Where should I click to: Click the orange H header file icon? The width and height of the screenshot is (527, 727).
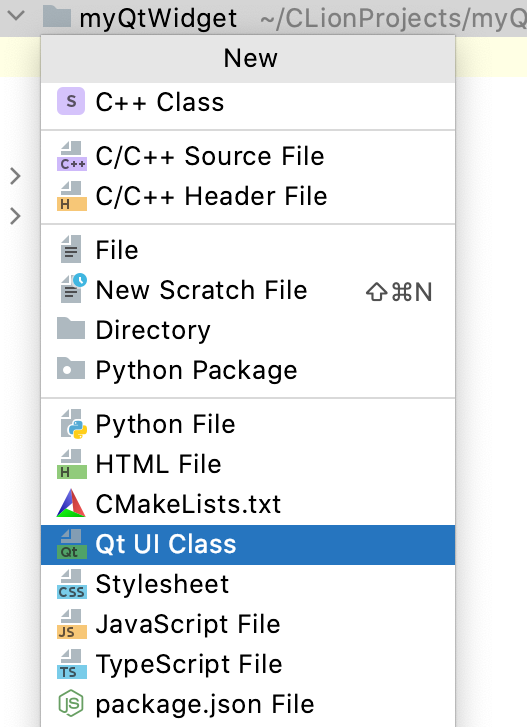pos(72,196)
